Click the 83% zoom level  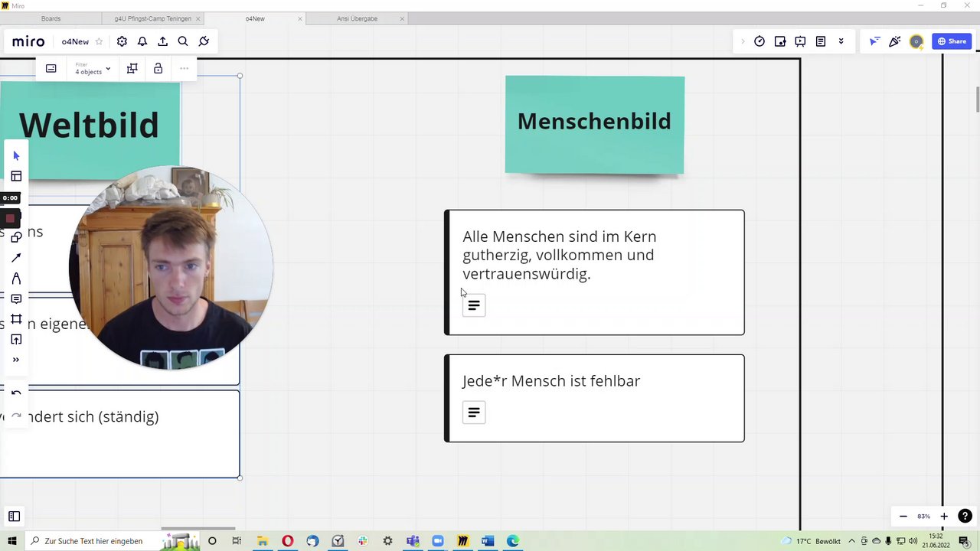pyautogui.click(x=923, y=517)
